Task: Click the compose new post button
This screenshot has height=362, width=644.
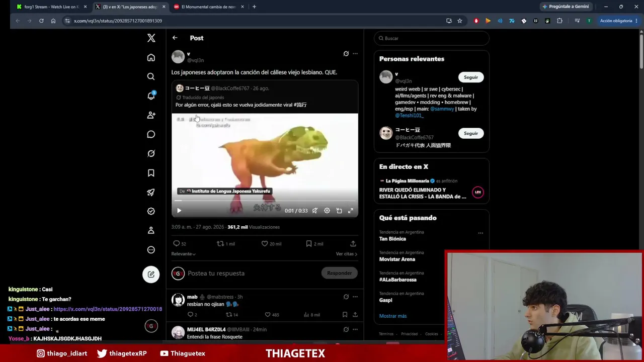Action: pyautogui.click(x=151, y=274)
